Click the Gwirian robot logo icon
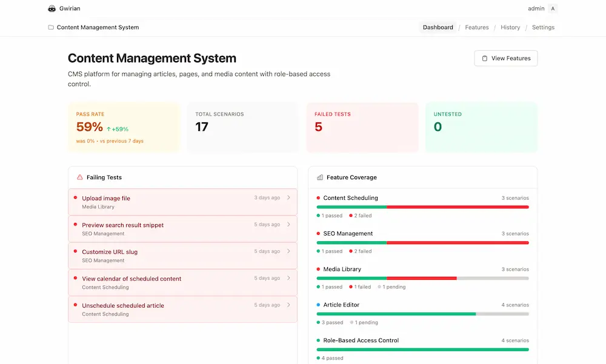 coord(52,8)
